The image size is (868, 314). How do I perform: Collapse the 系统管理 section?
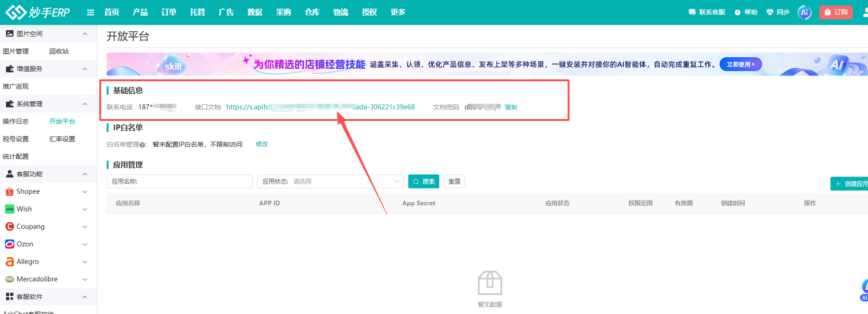(85, 104)
